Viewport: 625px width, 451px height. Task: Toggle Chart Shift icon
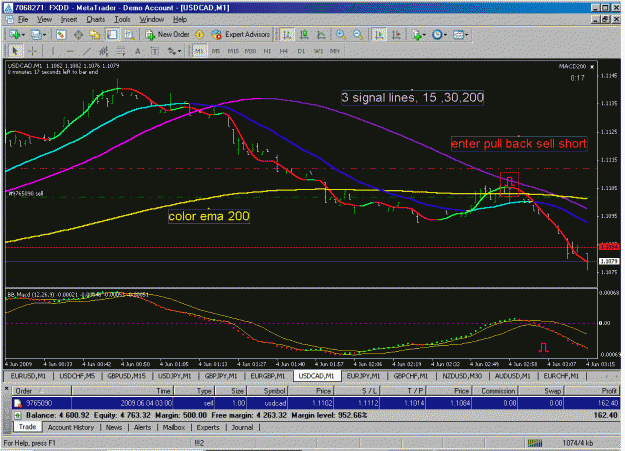coord(396,35)
